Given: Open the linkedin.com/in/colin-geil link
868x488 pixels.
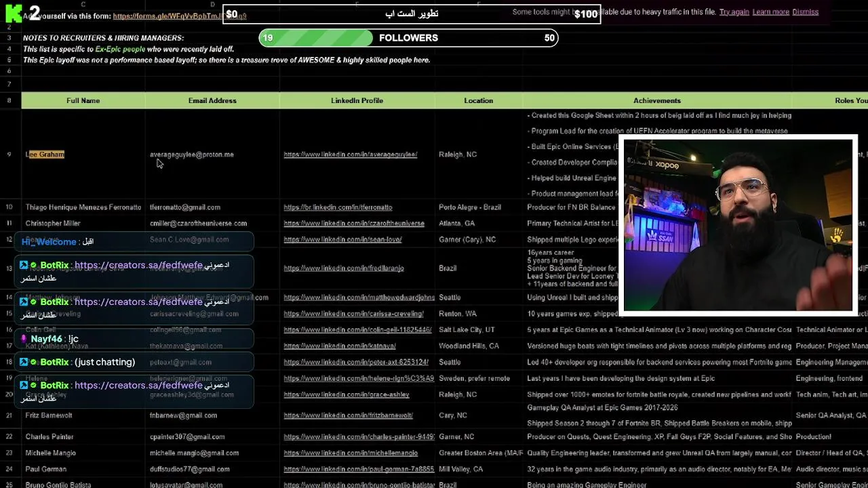Looking at the screenshot, I should 357,330.
